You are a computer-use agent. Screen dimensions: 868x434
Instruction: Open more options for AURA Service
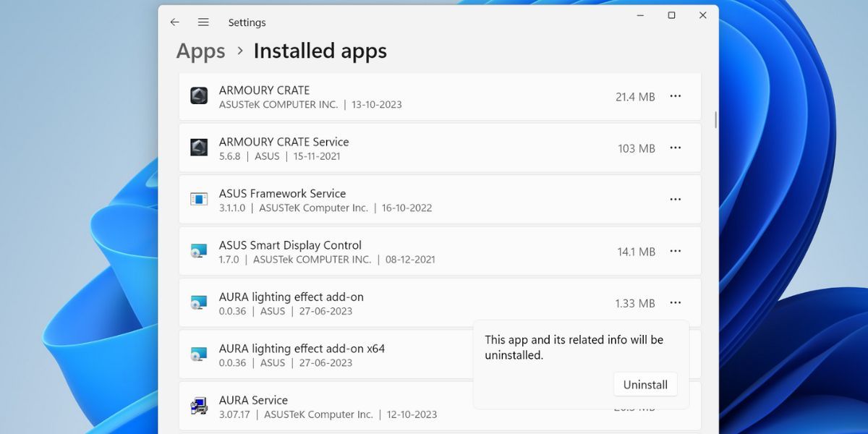coord(676,406)
